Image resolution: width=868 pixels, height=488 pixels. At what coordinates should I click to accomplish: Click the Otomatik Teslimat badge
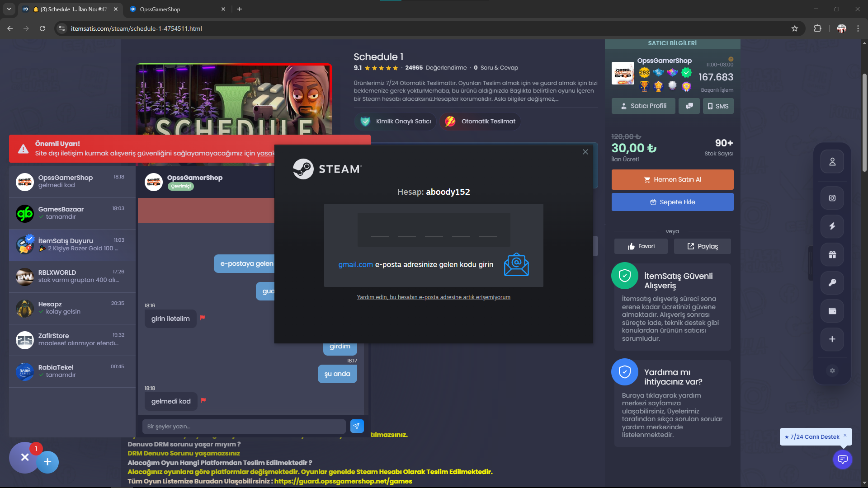(480, 121)
